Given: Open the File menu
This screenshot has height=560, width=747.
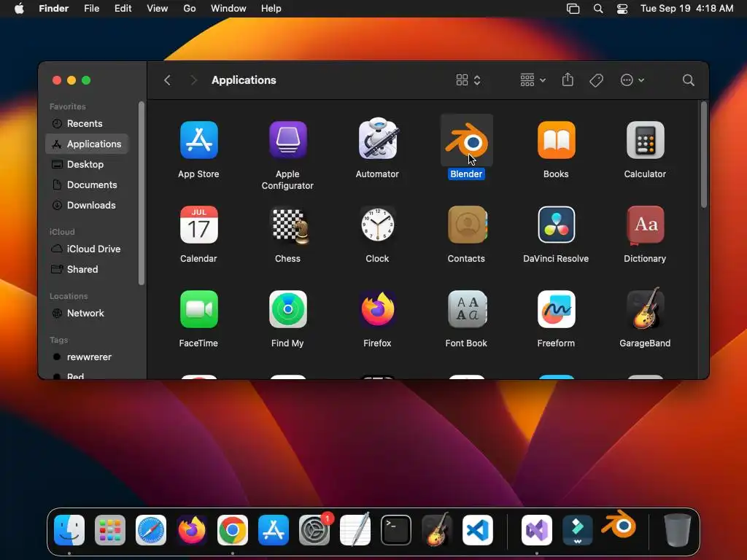Looking at the screenshot, I should point(91,9).
